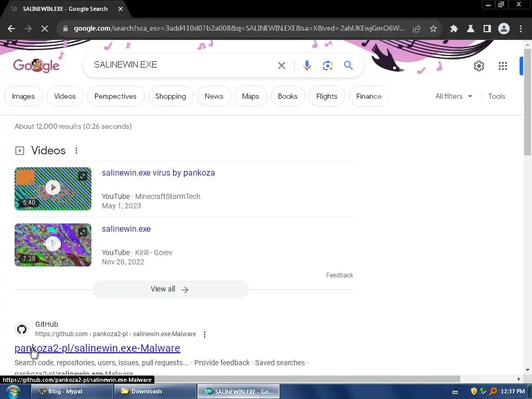Click the address bar URL
Image resolution: width=532 pixels, height=399 pixels.
239,29
